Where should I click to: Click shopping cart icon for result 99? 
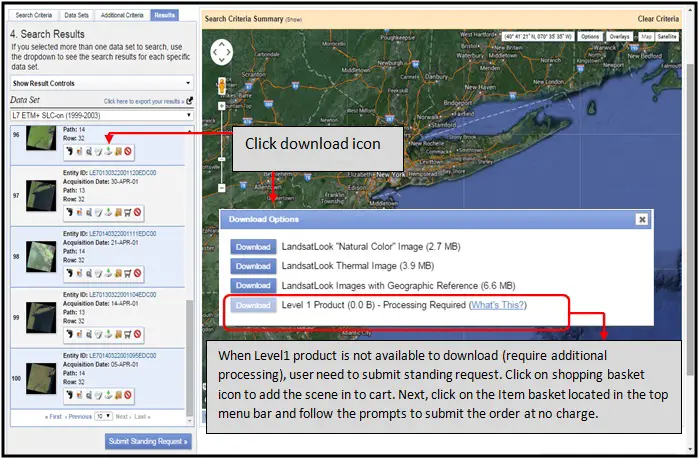[x=128, y=334]
